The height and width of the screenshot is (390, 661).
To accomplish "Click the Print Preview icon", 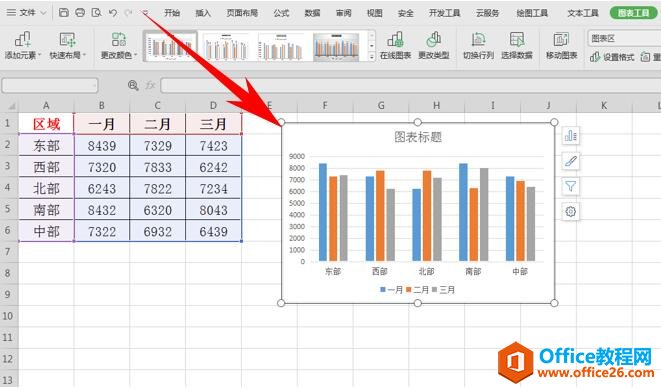I will point(97,13).
